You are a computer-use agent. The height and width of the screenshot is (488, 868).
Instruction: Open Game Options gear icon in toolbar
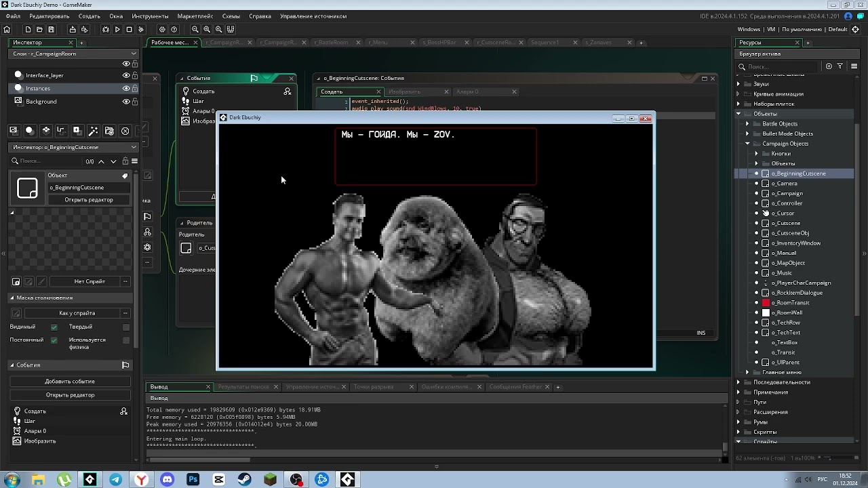click(x=162, y=29)
